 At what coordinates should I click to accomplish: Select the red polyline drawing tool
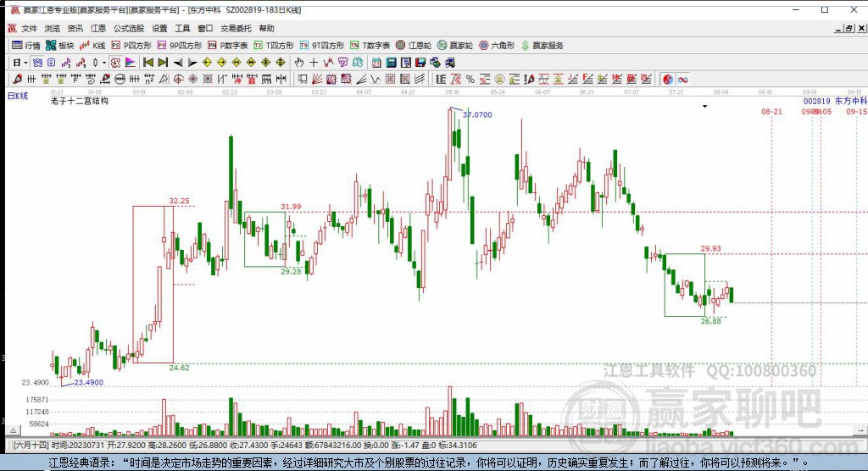pyautogui.click(x=328, y=63)
